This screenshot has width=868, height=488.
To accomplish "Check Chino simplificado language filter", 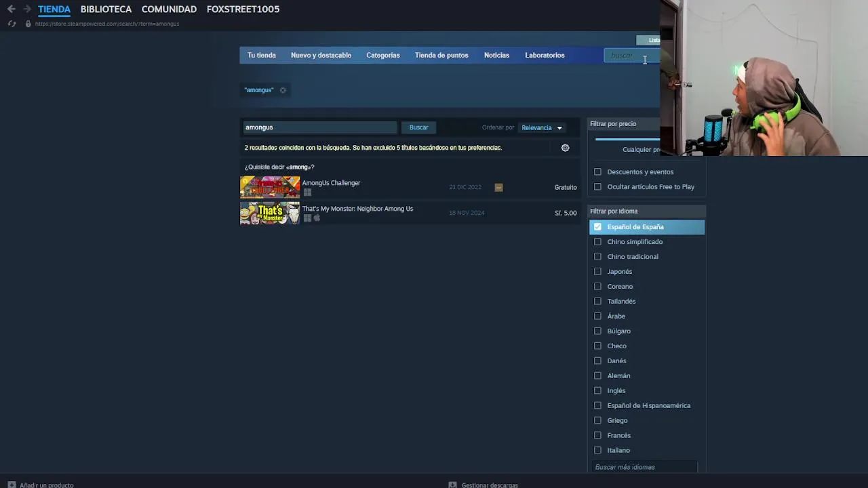I will click(x=597, y=242).
